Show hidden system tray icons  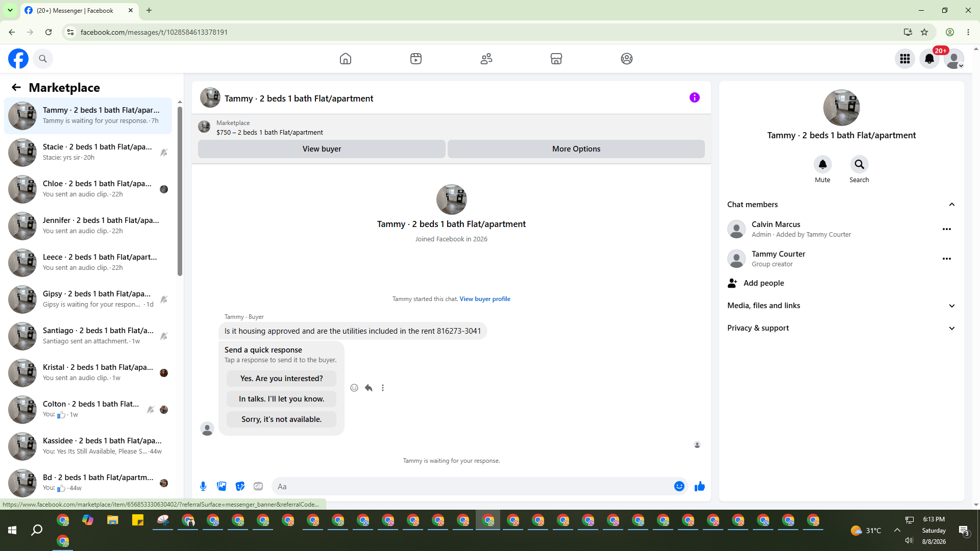(x=897, y=531)
